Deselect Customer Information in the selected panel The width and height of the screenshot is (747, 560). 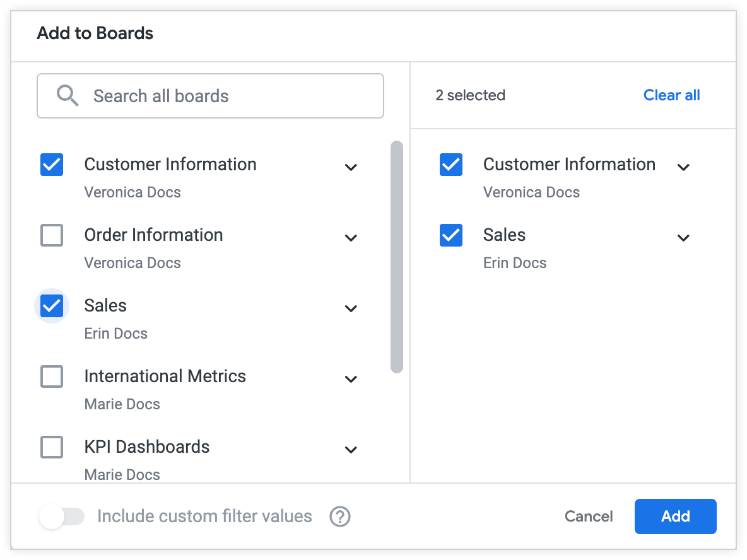[451, 165]
